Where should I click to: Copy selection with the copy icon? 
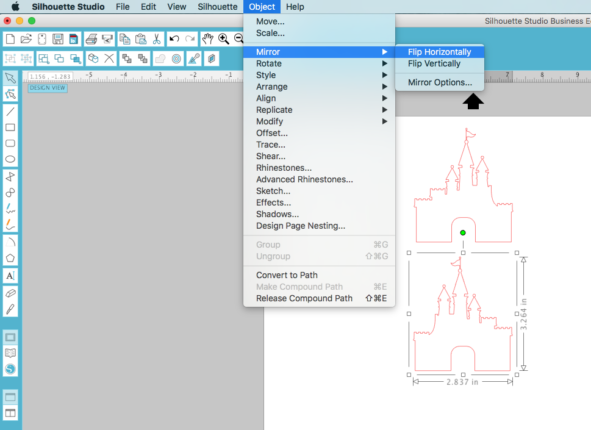coord(125,39)
